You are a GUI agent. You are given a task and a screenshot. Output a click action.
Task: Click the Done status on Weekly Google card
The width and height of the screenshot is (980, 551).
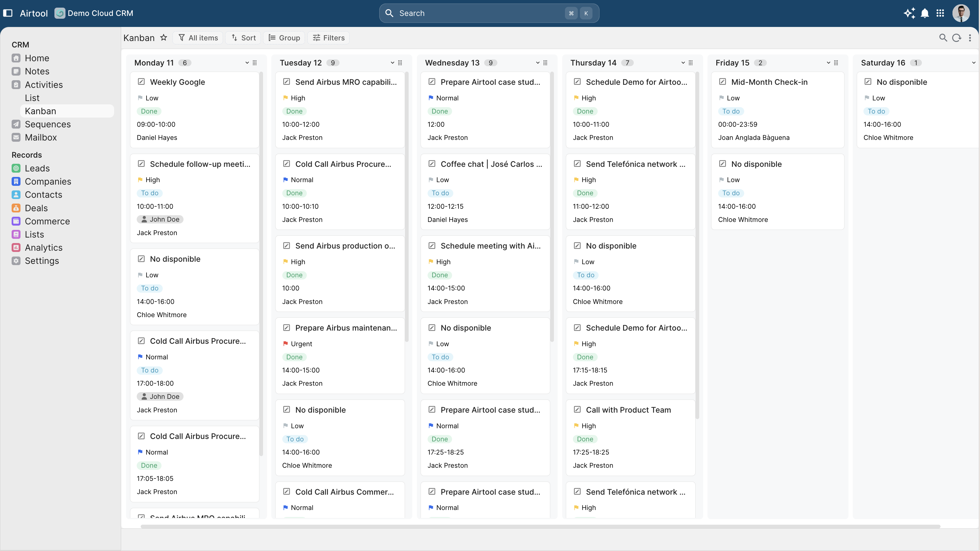149,111
